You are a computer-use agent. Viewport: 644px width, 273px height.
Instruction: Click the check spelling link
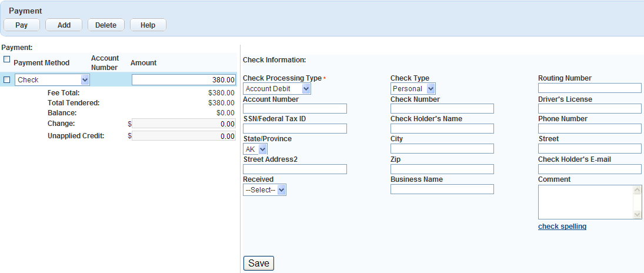562,227
